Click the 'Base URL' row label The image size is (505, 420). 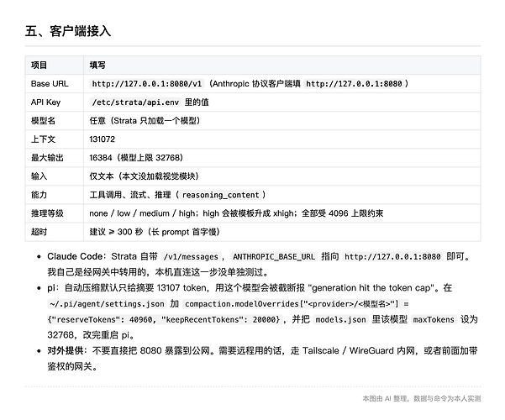pyautogui.click(x=50, y=84)
